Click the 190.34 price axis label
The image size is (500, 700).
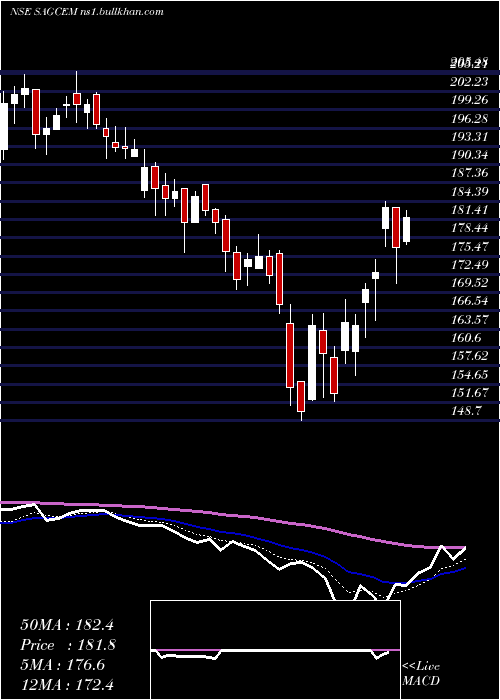[469, 155]
